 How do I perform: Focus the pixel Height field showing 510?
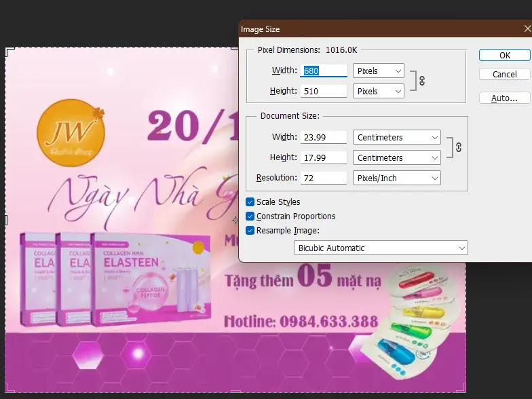pos(323,91)
